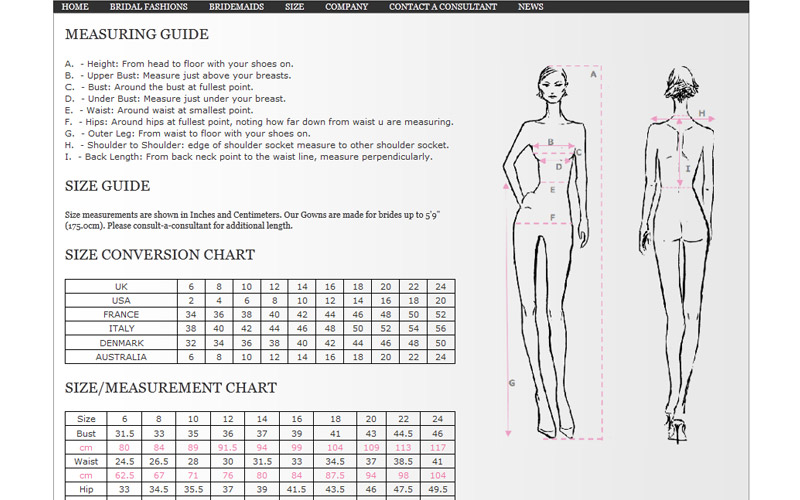This screenshot has width=800, height=500.
Task: Click the Waist row label
Action: pyautogui.click(x=86, y=462)
